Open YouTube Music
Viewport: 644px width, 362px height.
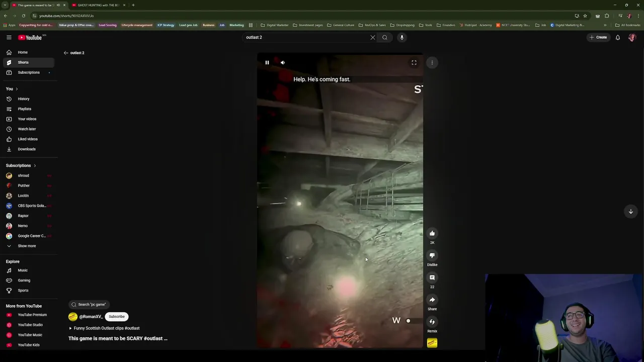click(x=29, y=335)
